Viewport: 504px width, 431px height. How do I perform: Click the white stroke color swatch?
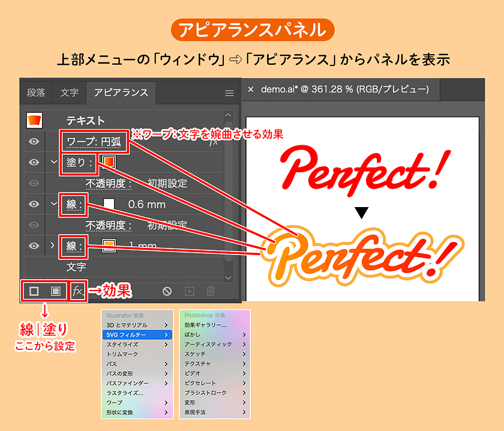click(109, 204)
